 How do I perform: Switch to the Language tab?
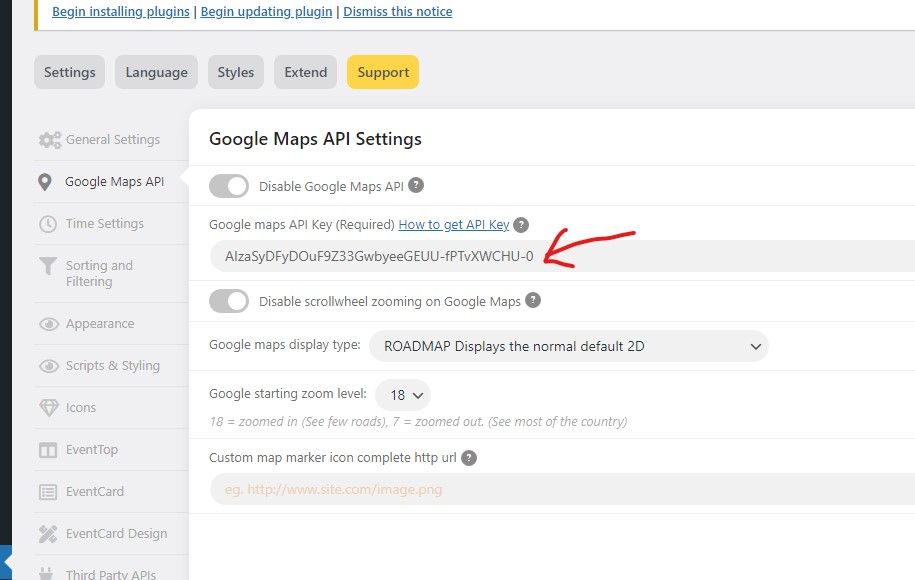pyautogui.click(x=156, y=72)
